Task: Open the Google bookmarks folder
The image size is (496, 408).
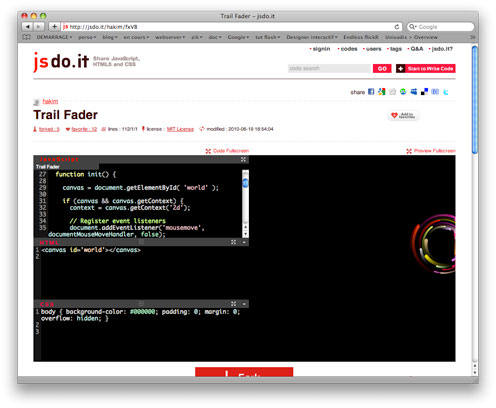Action: click(239, 37)
